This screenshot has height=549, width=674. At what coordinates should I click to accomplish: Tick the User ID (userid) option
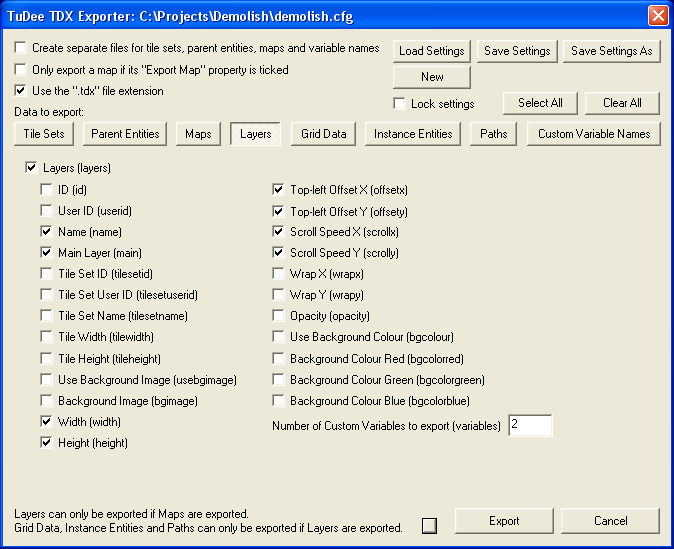[x=46, y=210]
